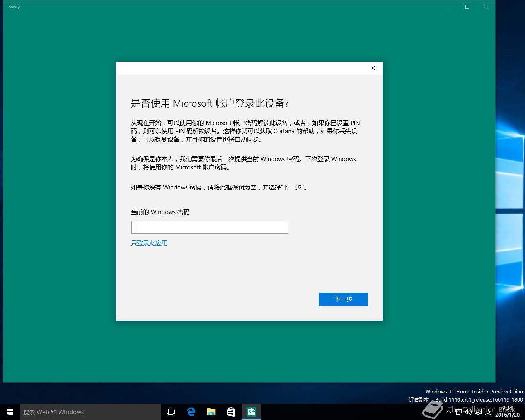Open Microsoft Edge from the taskbar
Image resolution: width=525 pixels, height=420 pixels.
coord(191,412)
